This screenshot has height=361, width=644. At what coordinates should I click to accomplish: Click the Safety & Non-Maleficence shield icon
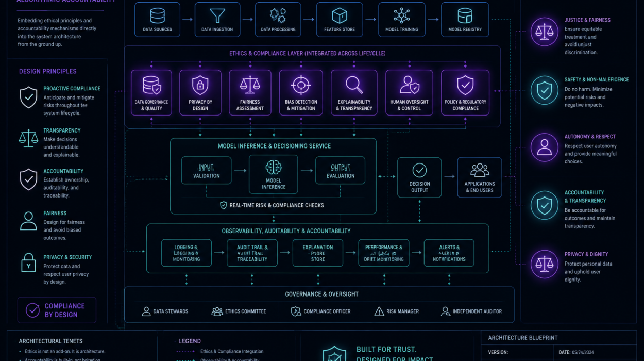(x=545, y=90)
